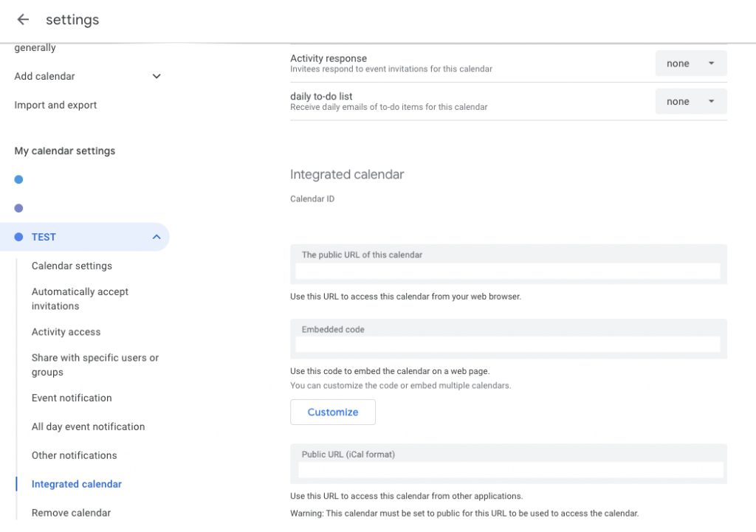Click the public URL of this calendar field
Screen dimensions: 756x532
pos(508,272)
